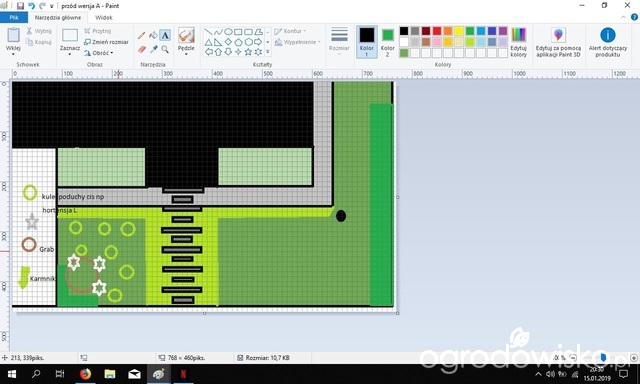Expand the Pędzle brushes dropdown
Image resolution: width=640 pixels, height=384 pixels.
186,54
